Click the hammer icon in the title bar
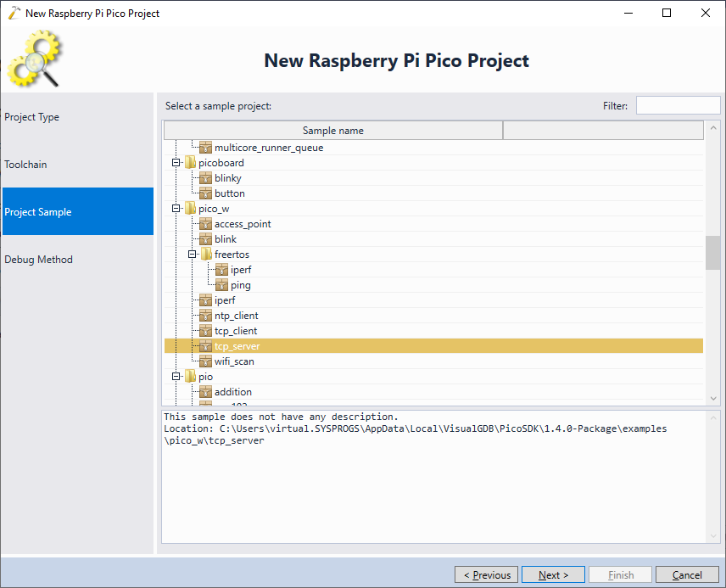 click(14, 13)
